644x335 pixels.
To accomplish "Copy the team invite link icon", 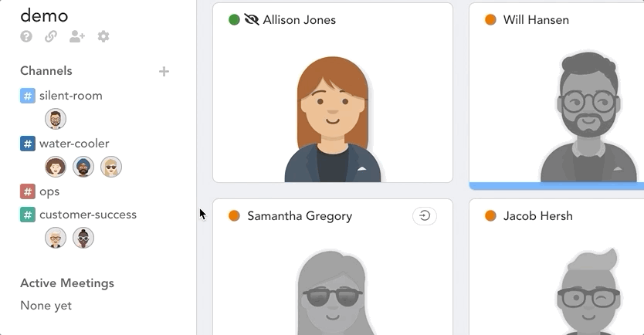I will pyautogui.click(x=51, y=36).
